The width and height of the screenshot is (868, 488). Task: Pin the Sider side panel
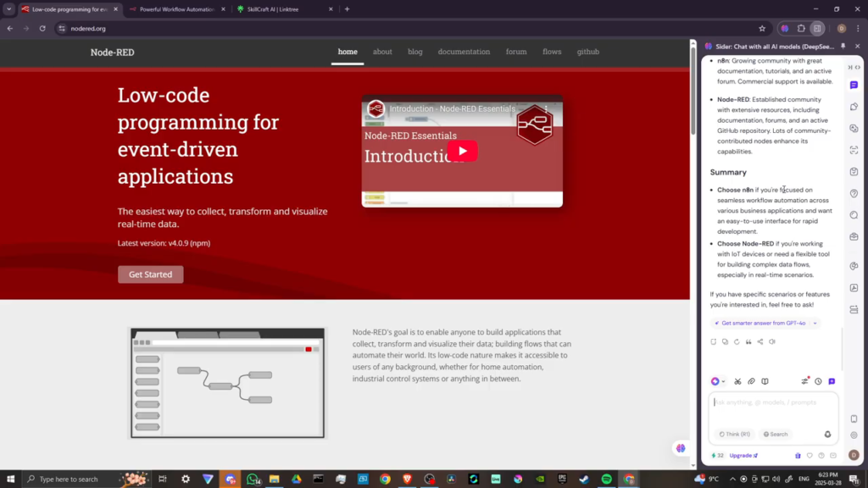coord(843,47)
